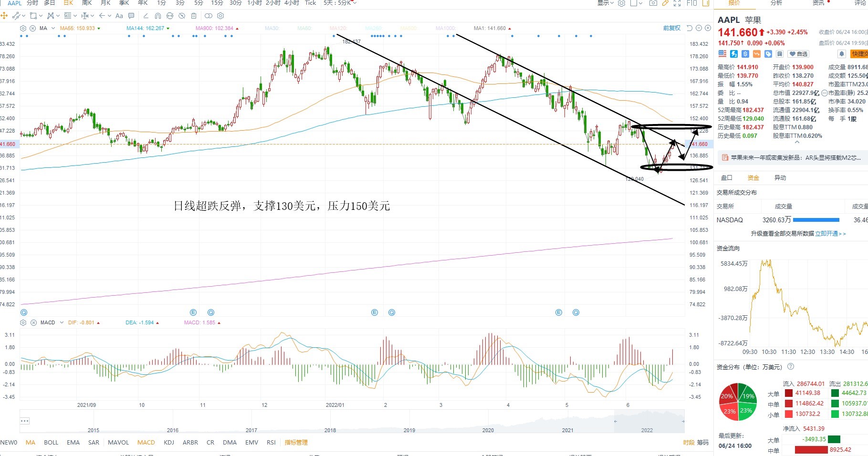Open the MA indicator name dropdown

tap(53, 28)
